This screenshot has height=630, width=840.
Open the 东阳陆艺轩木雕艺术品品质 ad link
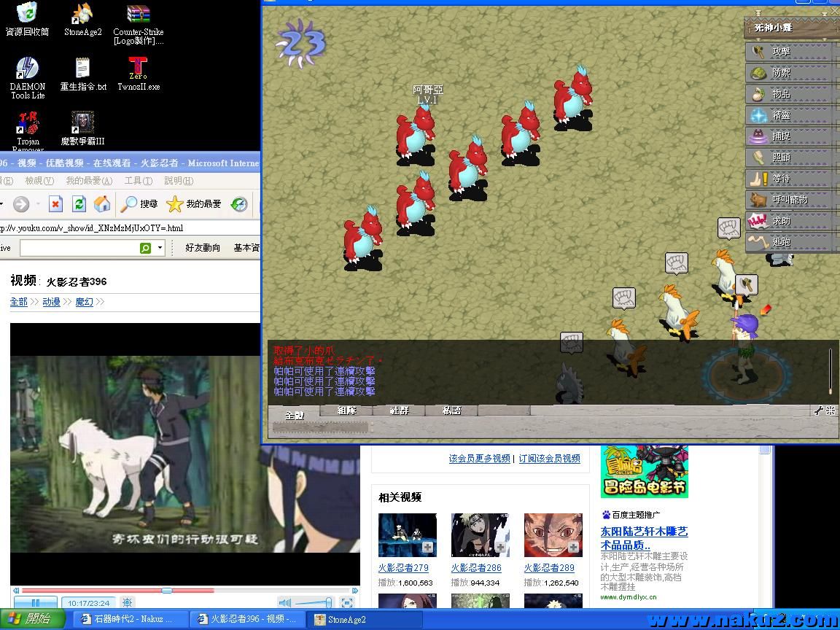click(x=644, y=538)
